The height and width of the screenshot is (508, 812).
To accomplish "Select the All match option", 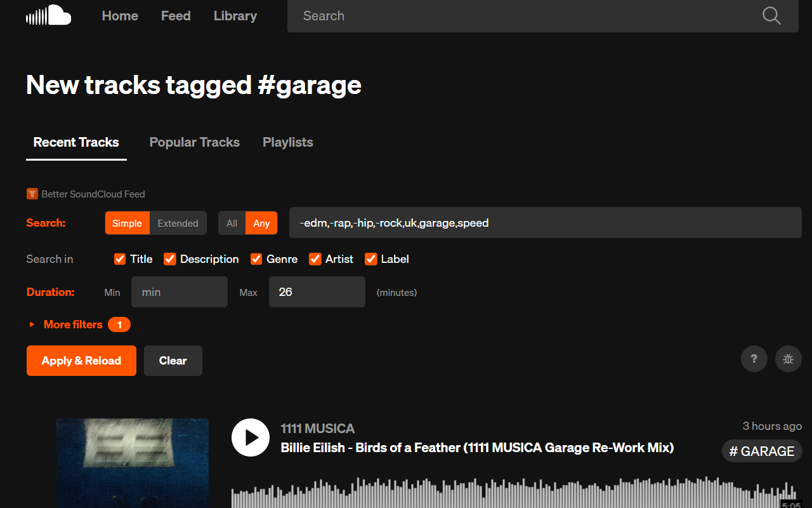I will click(232, 223).
